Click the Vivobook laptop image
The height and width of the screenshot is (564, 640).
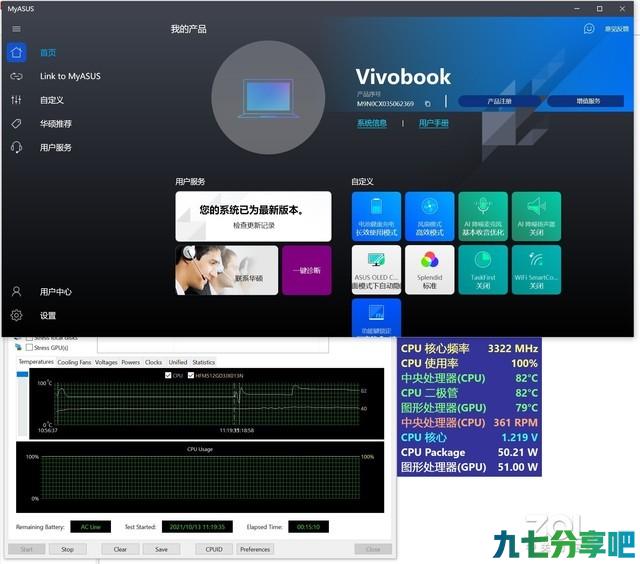[268, 98]
